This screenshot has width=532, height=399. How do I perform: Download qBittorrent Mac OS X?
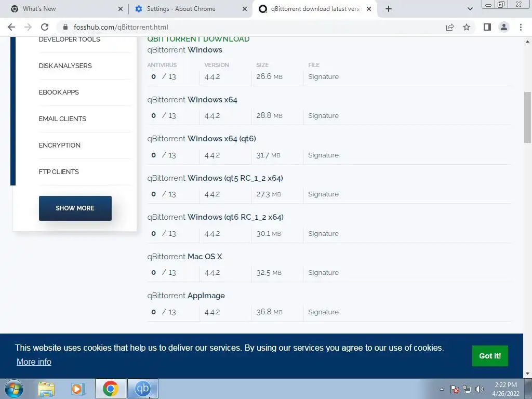point(184,257)
